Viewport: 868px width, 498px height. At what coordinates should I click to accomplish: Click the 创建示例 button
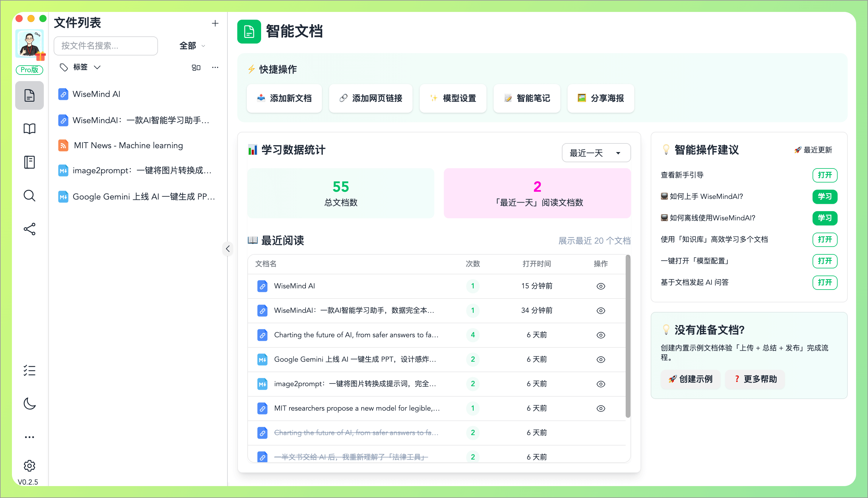(690, 379)
